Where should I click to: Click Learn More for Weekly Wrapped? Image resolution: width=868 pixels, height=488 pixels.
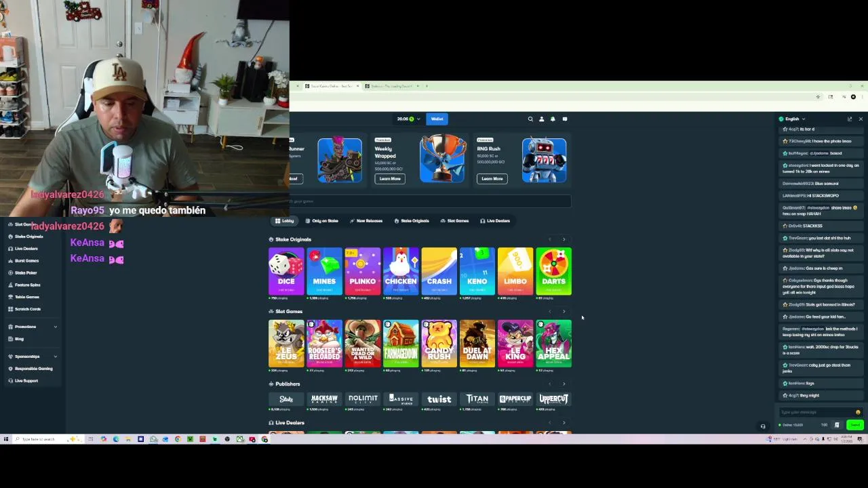(x=390, y=179)
